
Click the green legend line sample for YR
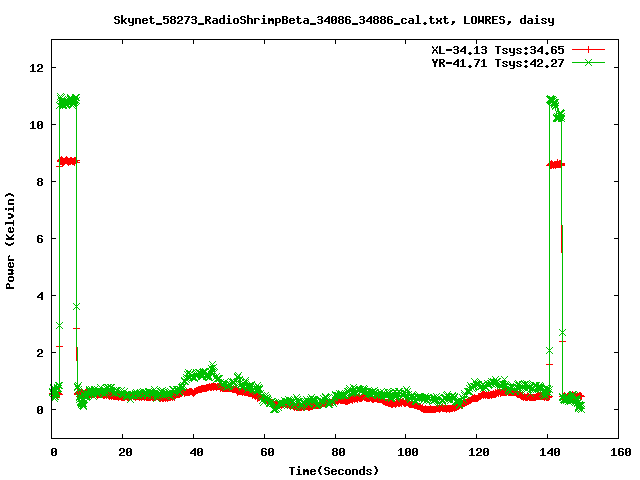[588, 62]
